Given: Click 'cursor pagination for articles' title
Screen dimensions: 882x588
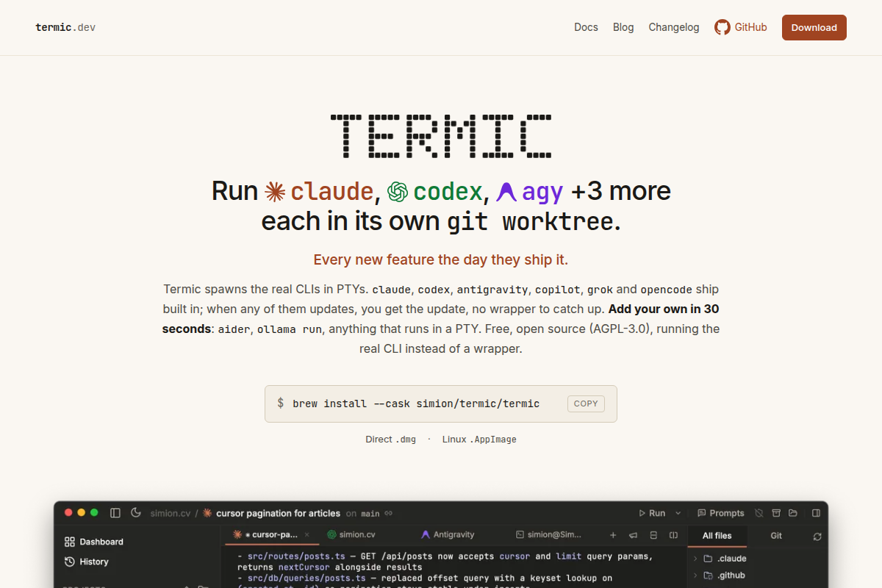Looking at the screenshot, I should 278,513.
